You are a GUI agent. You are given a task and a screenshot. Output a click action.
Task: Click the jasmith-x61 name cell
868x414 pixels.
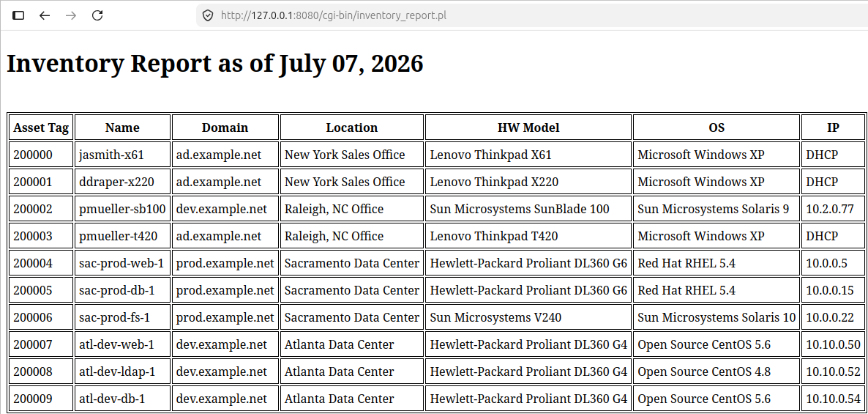coord(122,155)
